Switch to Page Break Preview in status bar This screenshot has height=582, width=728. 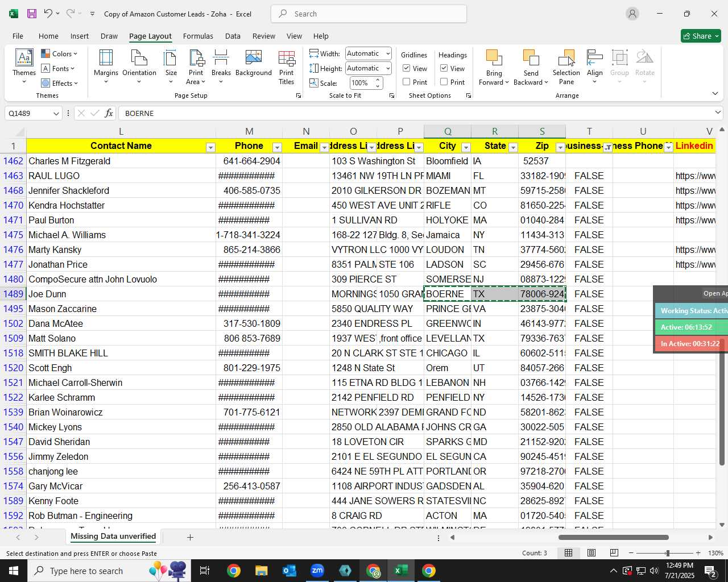(x=614, y=553)
